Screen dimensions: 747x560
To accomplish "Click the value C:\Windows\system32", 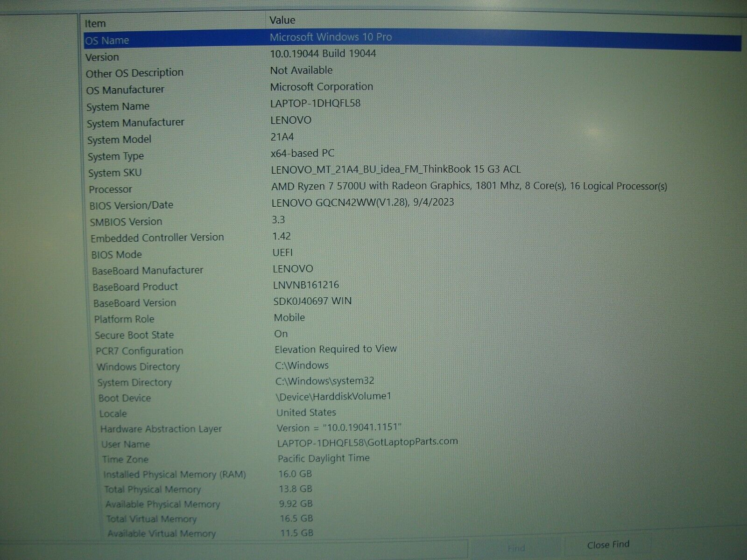I will coord(325,381).
